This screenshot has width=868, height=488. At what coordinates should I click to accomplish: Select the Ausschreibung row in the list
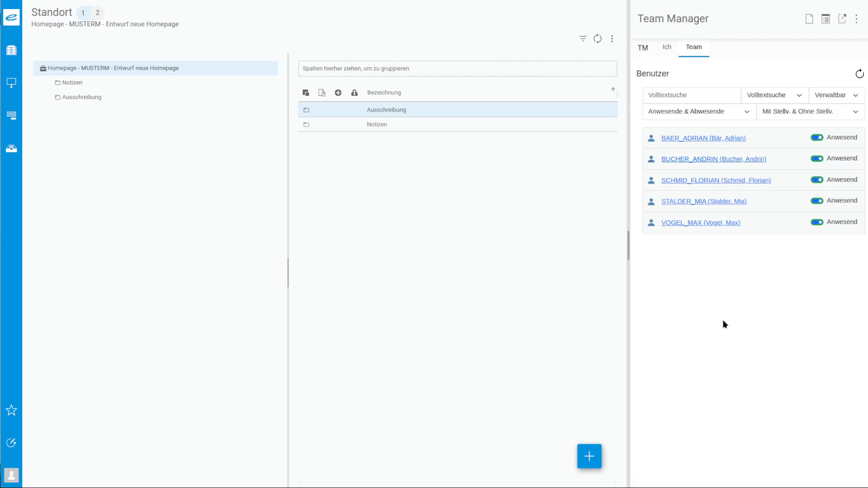[x=458, y=110]
